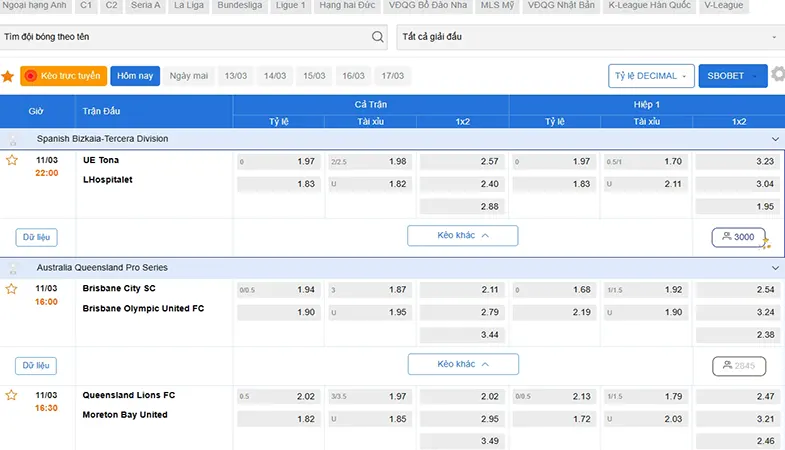Select the 14/03 date filter
Viewport: 785px width, 450px height.
[275, 76]
